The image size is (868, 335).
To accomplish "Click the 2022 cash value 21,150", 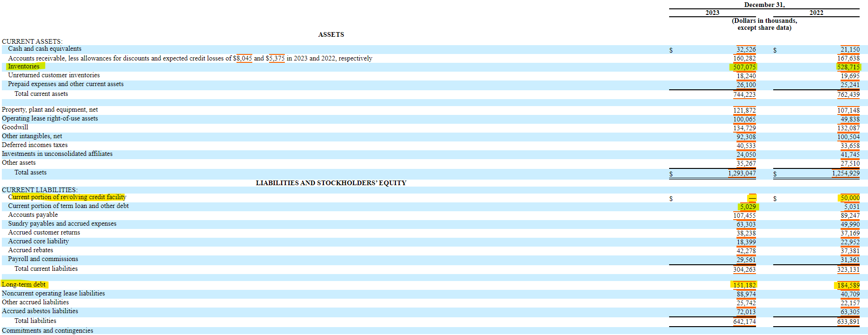I will [850, 49].
